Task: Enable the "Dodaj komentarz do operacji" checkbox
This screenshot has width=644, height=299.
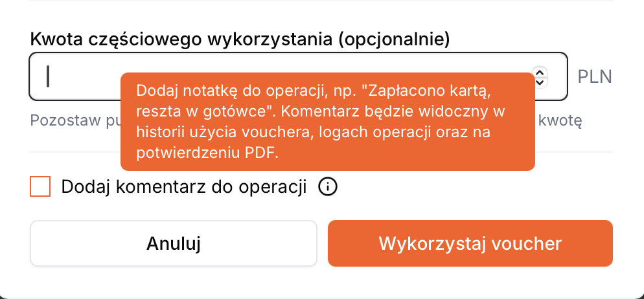Action: click(40, 188)
